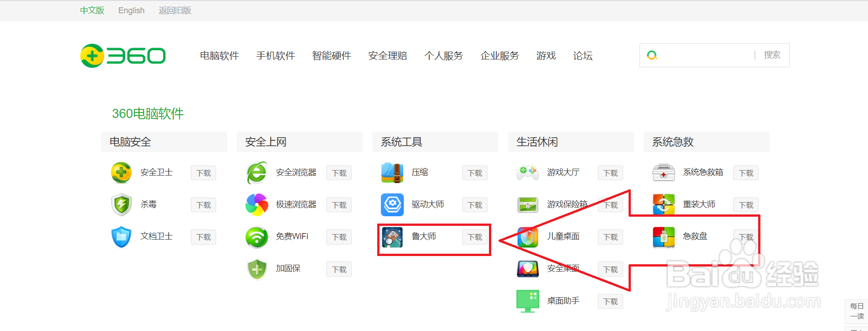Viewport: 868px width, 331px height.
Task: Click the 安全桌面 icon
Action: pyautogui.click(x=528, y=269)
